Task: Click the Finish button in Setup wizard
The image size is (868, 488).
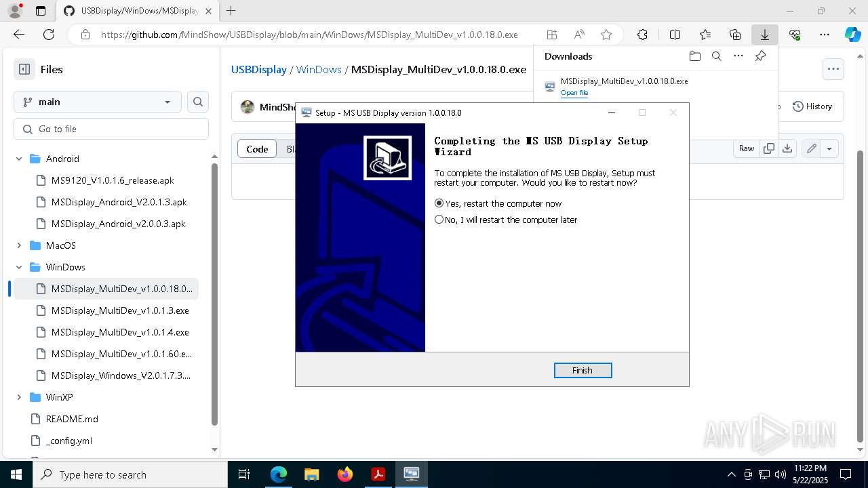Action: tap(583, 370)
